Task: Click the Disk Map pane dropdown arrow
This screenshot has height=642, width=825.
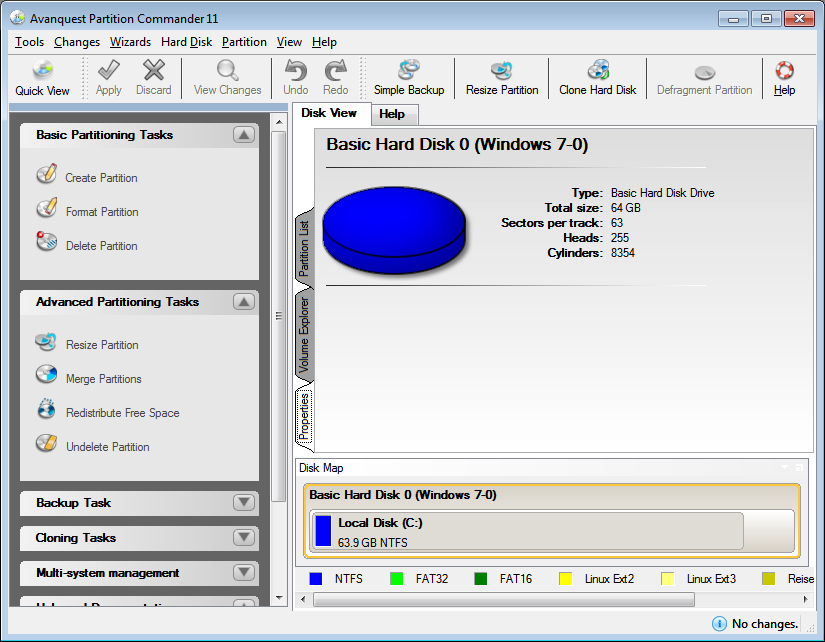Action: pos(784,467)
